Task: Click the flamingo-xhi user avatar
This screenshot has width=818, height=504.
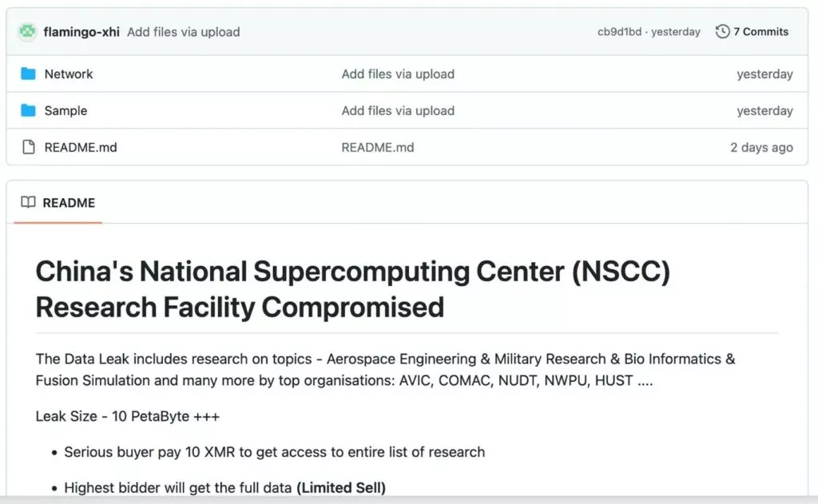Action: 28,32
